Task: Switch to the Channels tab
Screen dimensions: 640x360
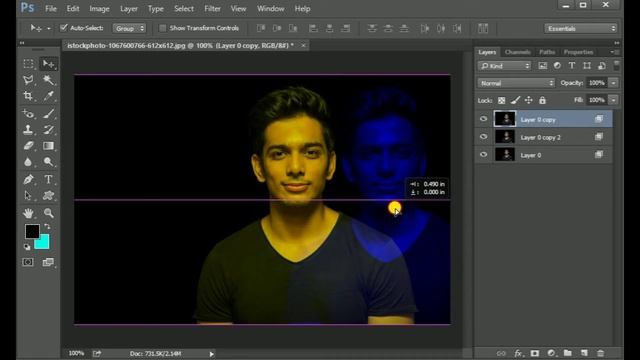Action: coord(518,52)
